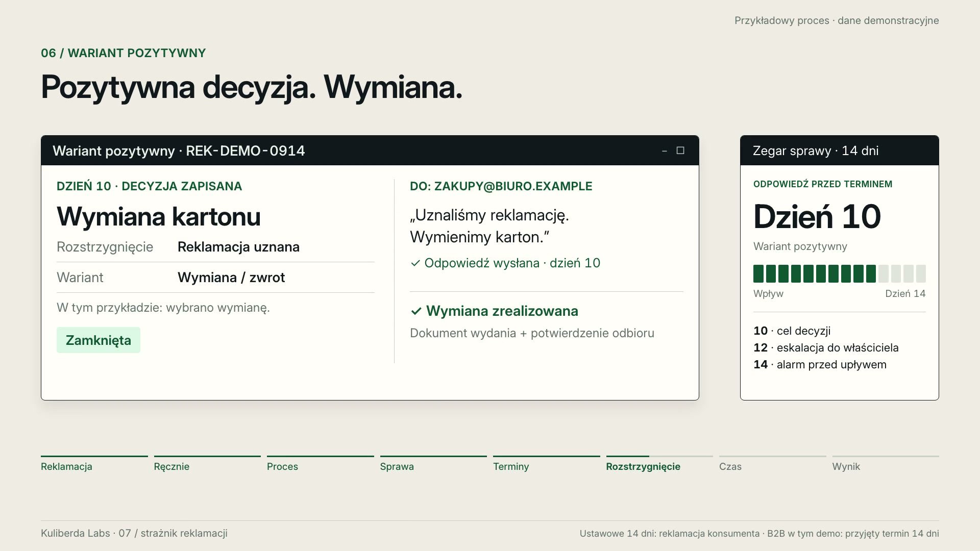The width and height of the screenshot is (980, 551).
Task: Click ODPOWIEDŹ PRZED TERMINEM label
Action: click(823, 184)
